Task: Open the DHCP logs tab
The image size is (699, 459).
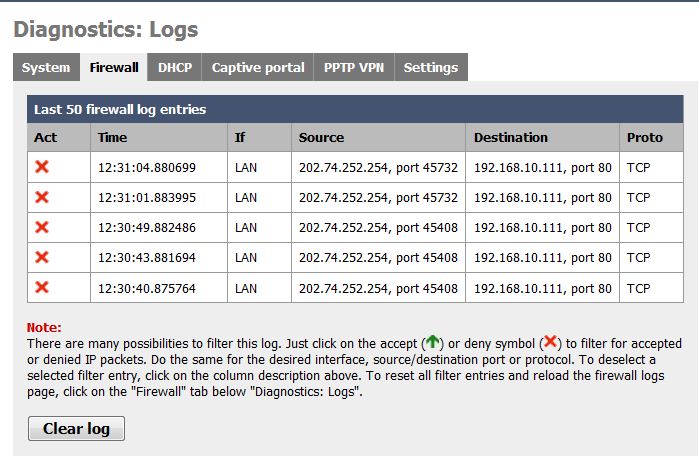Action: click(x=174, y=68)
